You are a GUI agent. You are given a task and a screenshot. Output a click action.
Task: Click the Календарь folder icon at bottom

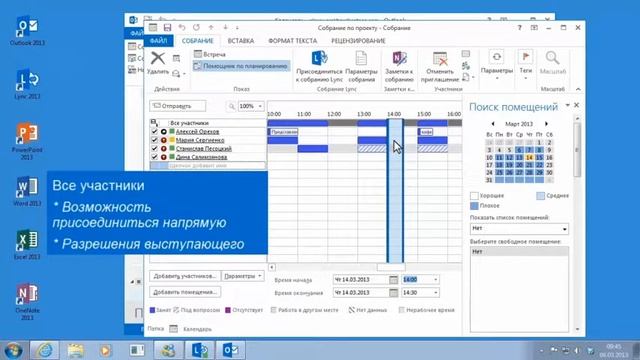tap(173, 329)
